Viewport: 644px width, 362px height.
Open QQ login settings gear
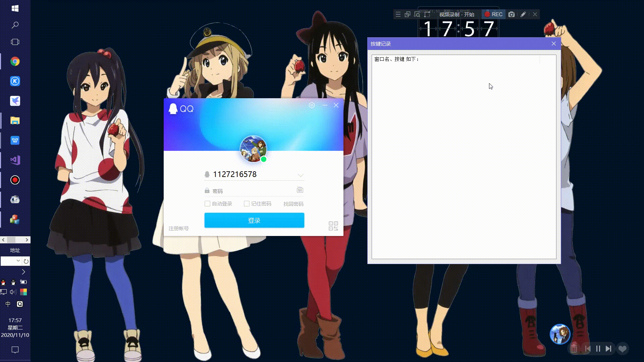click(x=312, y=105)
